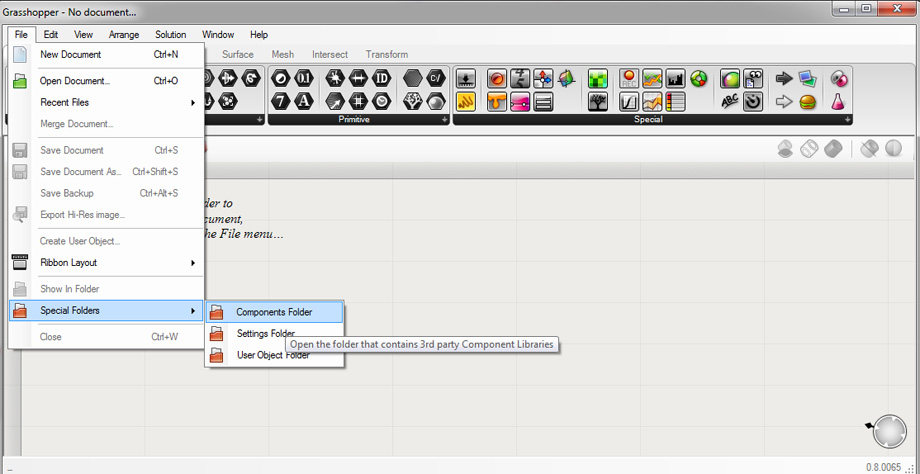920x474 pixels.
Task: Select the overlapping blue-green pictures icon
Action: pyautogui.click(x=807, y=78)
